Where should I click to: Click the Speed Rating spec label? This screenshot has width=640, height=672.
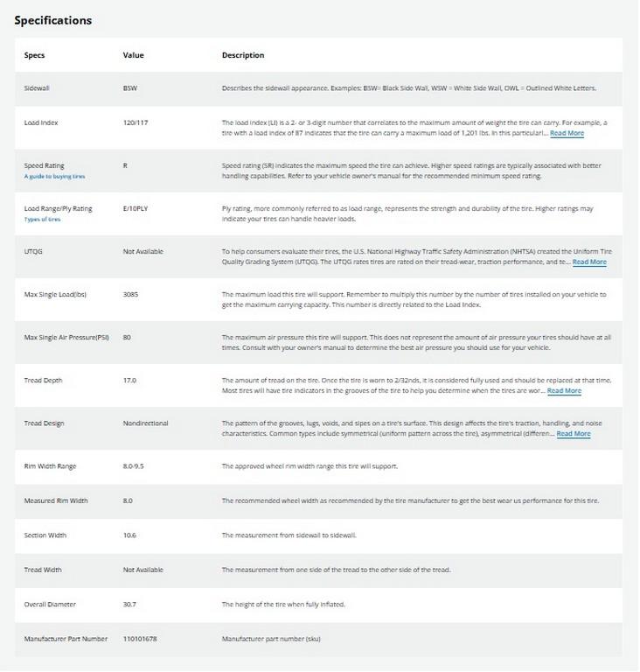coord(44,165)
